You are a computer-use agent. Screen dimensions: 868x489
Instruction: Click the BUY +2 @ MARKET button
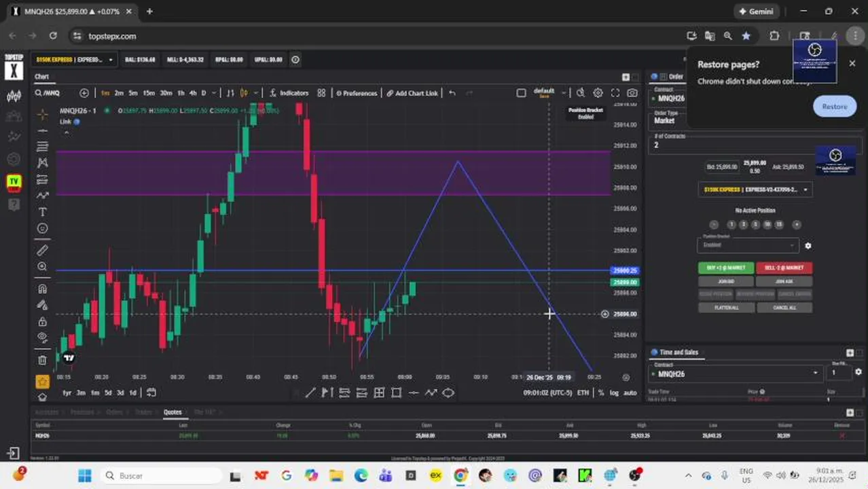tap(726, 268)
